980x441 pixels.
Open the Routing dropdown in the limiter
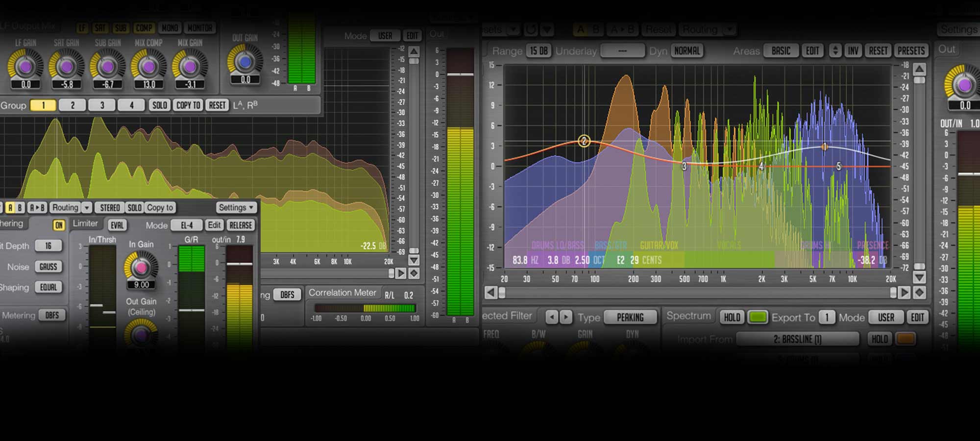point(70,207)
